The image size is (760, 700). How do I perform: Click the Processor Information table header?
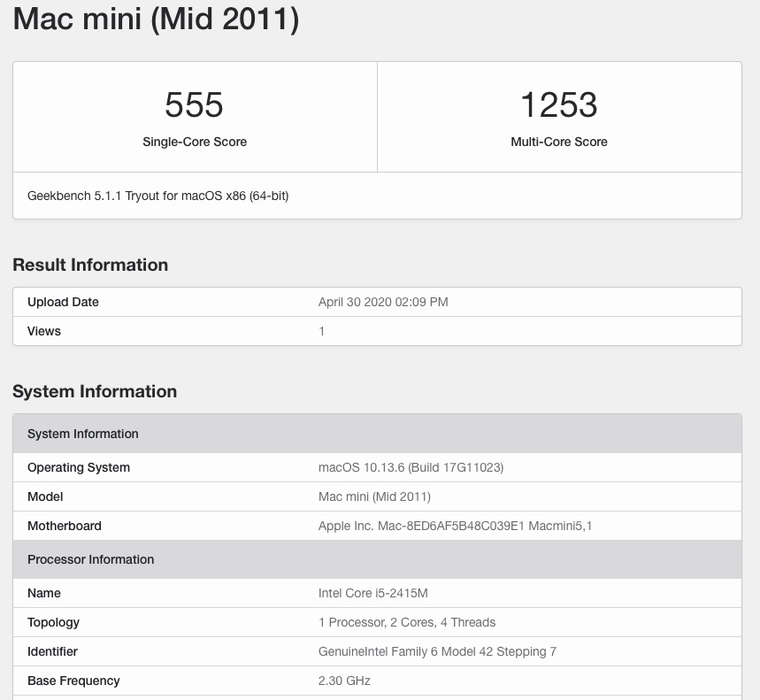91,559
